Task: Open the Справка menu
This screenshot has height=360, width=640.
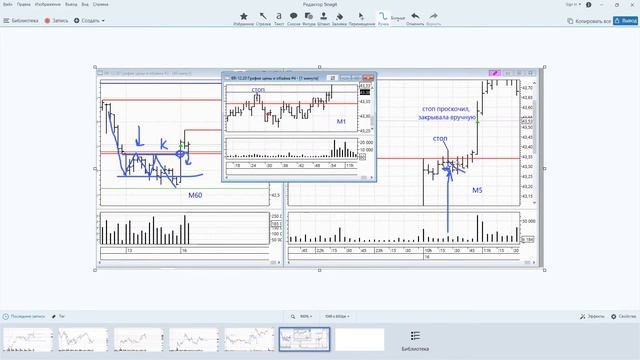Action: (100, 4)
